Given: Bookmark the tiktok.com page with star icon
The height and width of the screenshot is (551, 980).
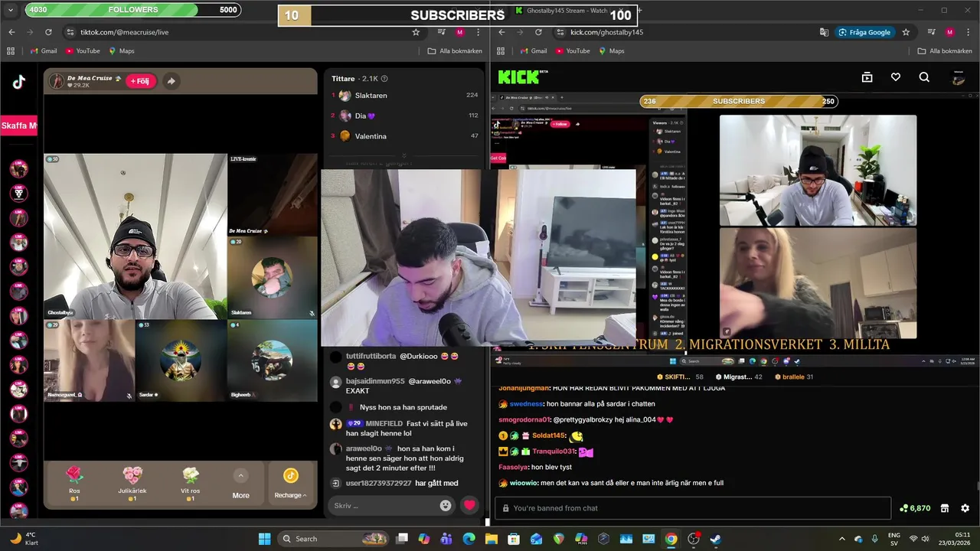Looking at the screenshot, I should tap(416, 32).
